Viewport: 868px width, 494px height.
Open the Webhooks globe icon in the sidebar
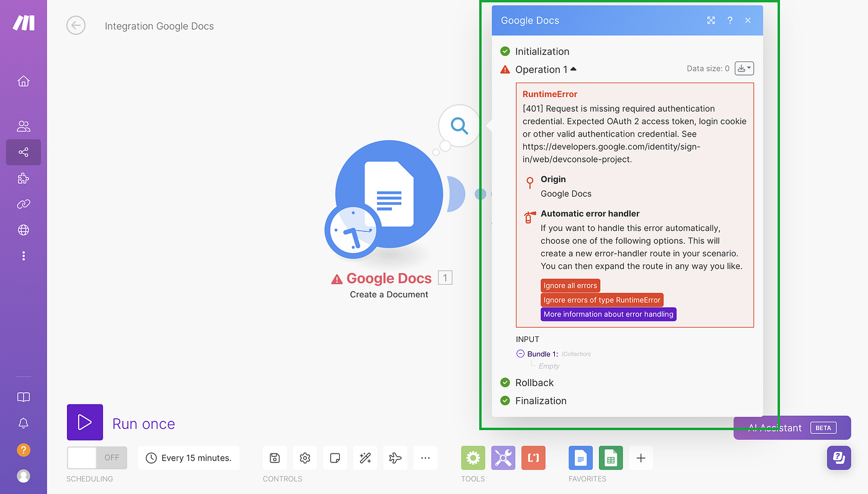pyautogui.click(x=24, y=230)
